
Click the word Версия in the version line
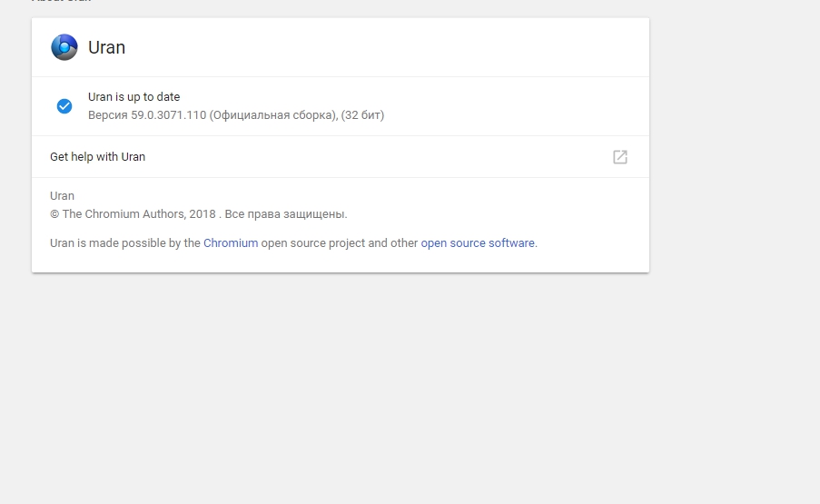point(107,115)
